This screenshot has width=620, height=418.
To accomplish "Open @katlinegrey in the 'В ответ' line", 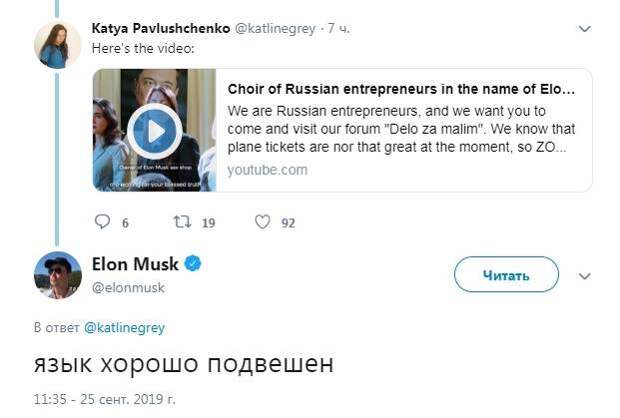I will pos(124,327).
